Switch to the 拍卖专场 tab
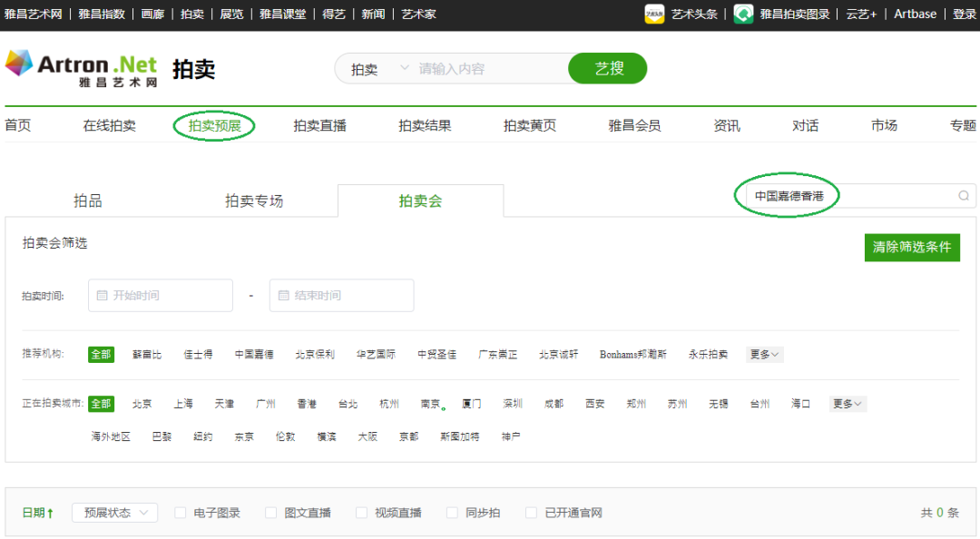980x539 pixels. (254, 201)
